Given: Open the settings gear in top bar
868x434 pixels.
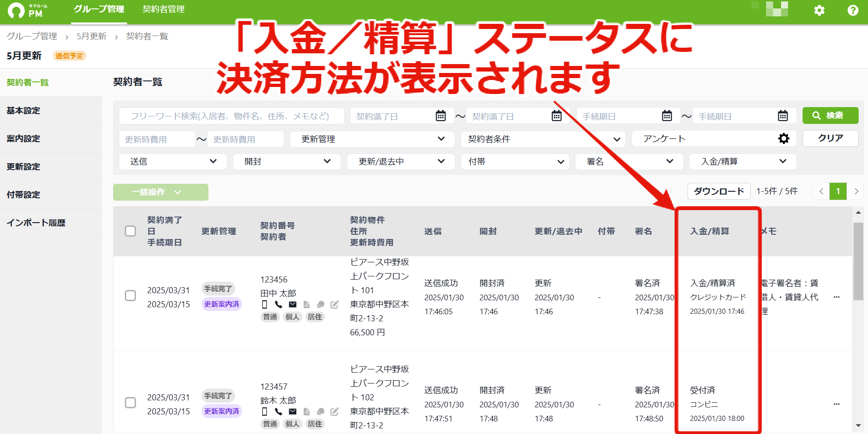Looking at the screenshot, I should coord(819,10).
